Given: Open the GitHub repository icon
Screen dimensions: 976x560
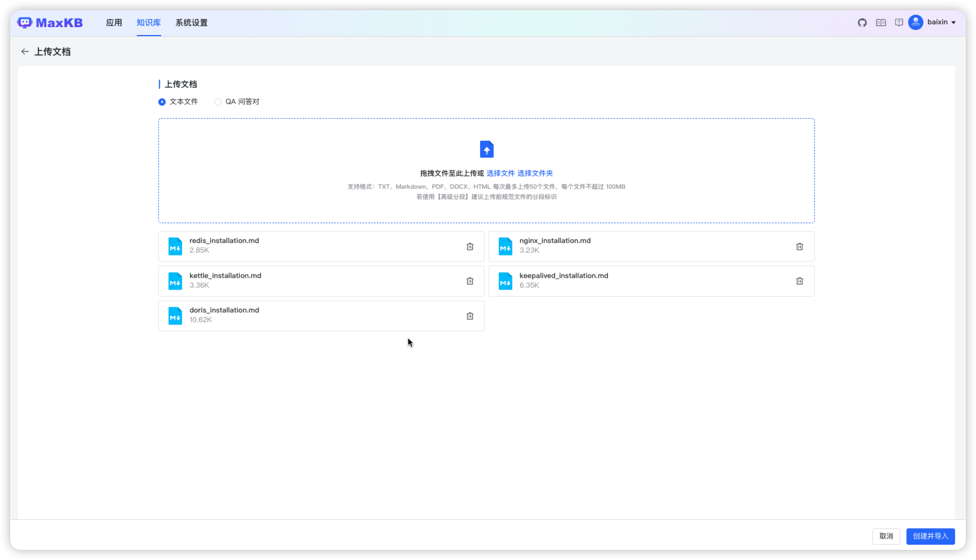Looking at the screenshot, I should (x=862, y=23).
